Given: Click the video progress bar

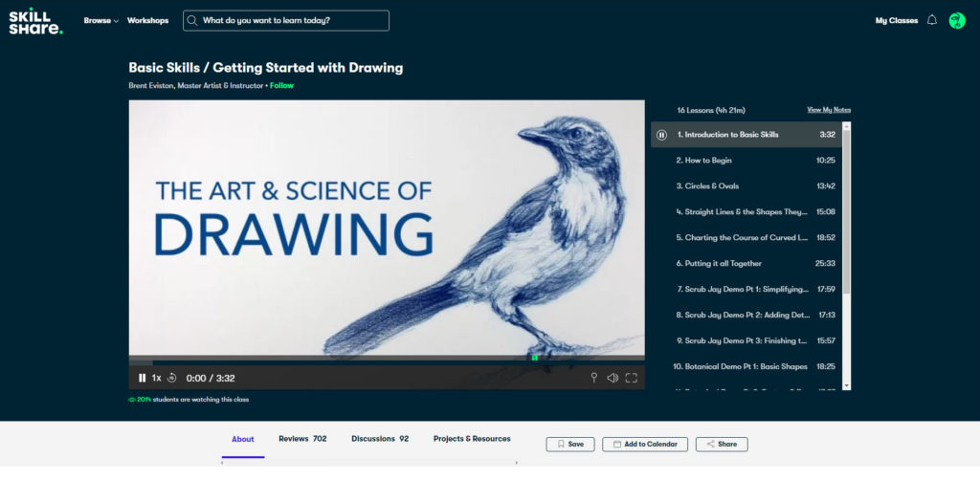Looking at the screenshot, I should [387, 362].
